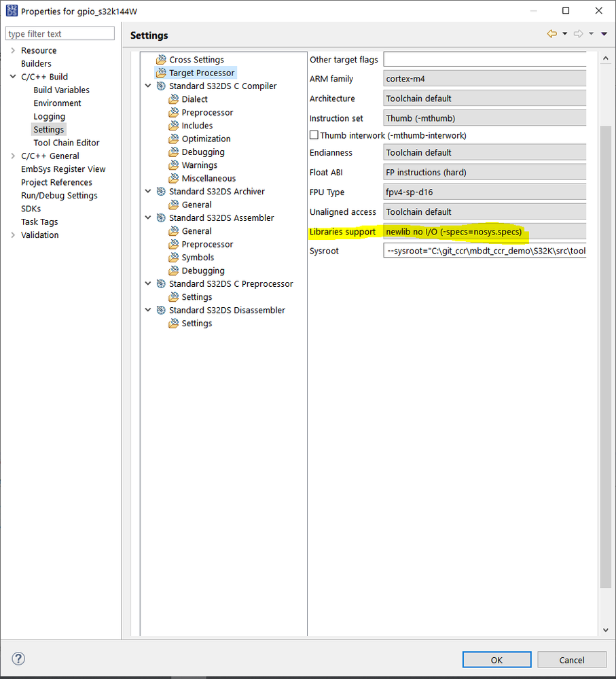Click the Optimization settings icon
Screen dimensions: 616x679
173,139
